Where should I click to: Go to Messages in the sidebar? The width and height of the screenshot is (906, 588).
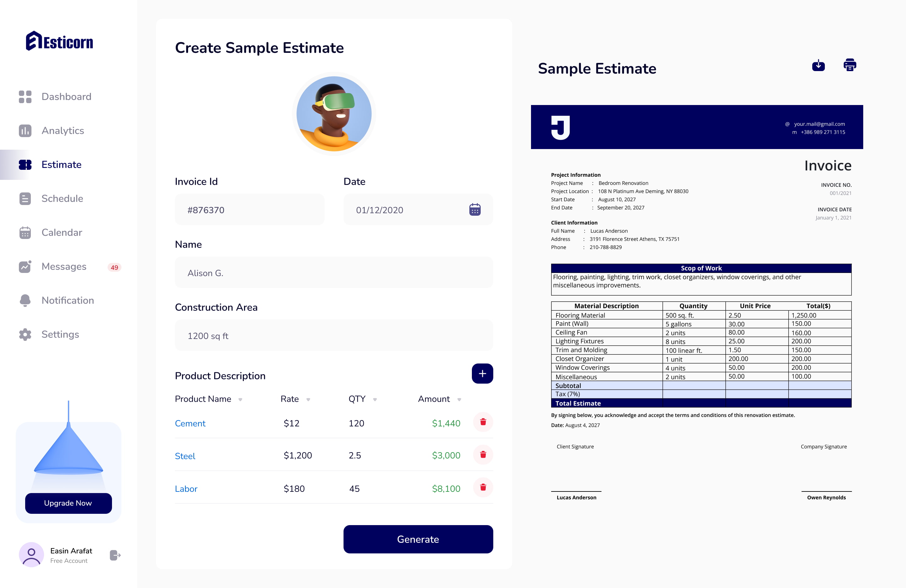(64, 266)
